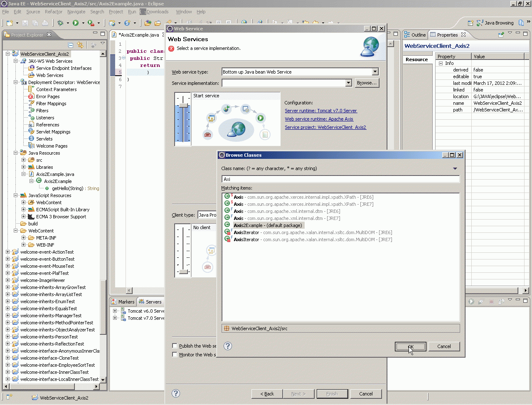Enable the Monitor the Web service checkbox
The width and height of the screenshot is (532, 405).
175,355
